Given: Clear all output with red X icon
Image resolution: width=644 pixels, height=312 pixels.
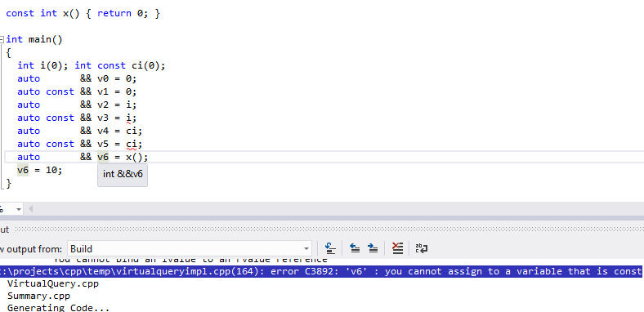Looking at the screenshot, I should [397, 248].
